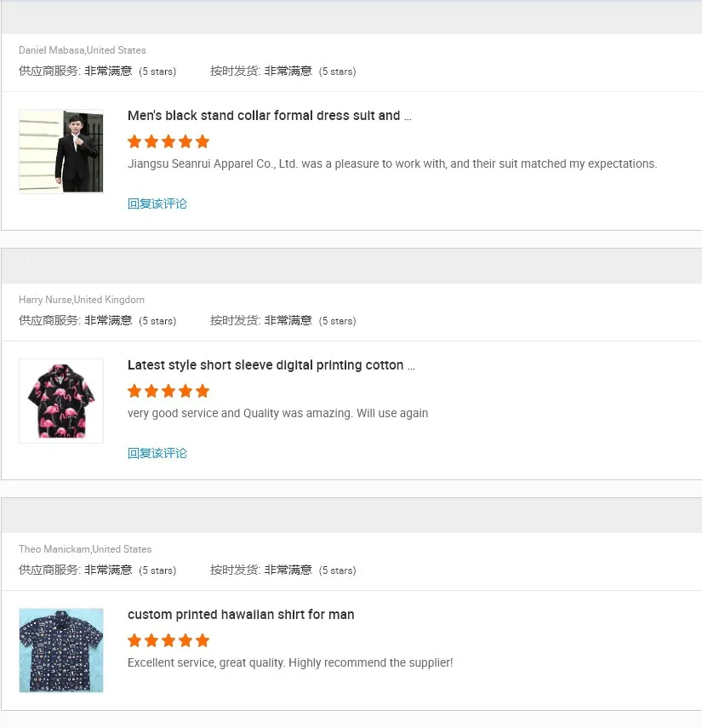The width and height of the screenshot is (702, 728).
Task: Open the navy hawaiian shirt thumbnail
Action: click(61, 650)
